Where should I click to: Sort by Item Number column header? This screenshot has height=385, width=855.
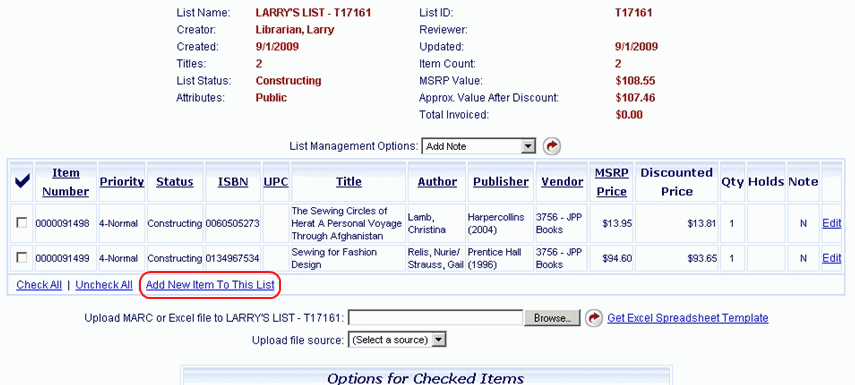pos(65,182)
